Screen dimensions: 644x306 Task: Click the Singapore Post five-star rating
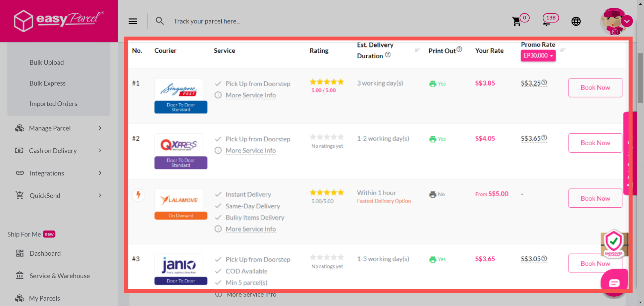pos(327,82)
